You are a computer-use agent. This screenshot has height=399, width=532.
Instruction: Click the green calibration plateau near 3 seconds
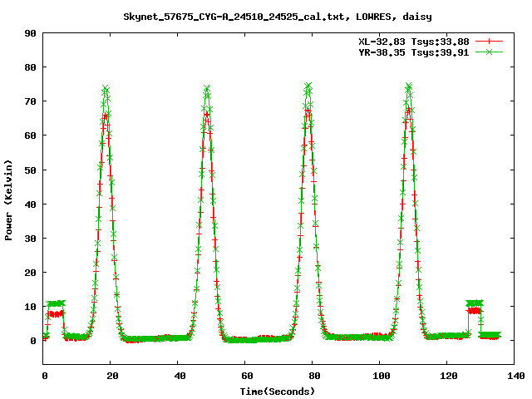point(56,303)
